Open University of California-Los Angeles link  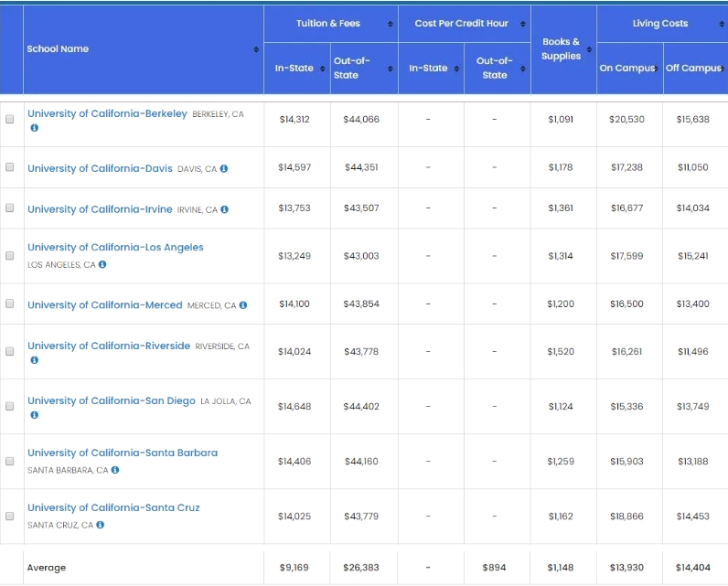pyautogui.click(x=115, y=248)
